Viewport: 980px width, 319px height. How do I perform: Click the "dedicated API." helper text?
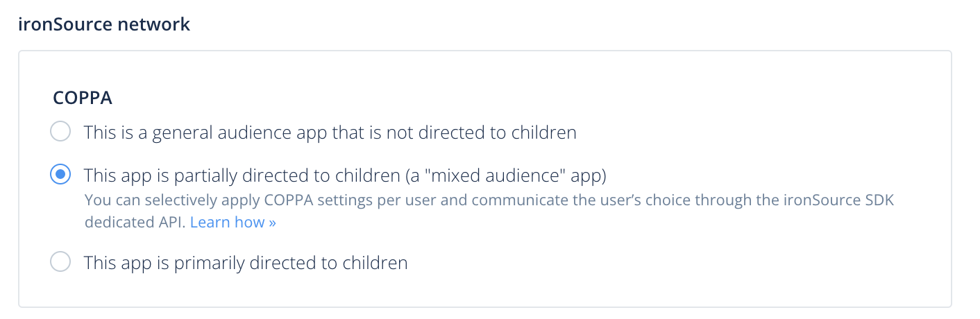[x=135, y=223]
